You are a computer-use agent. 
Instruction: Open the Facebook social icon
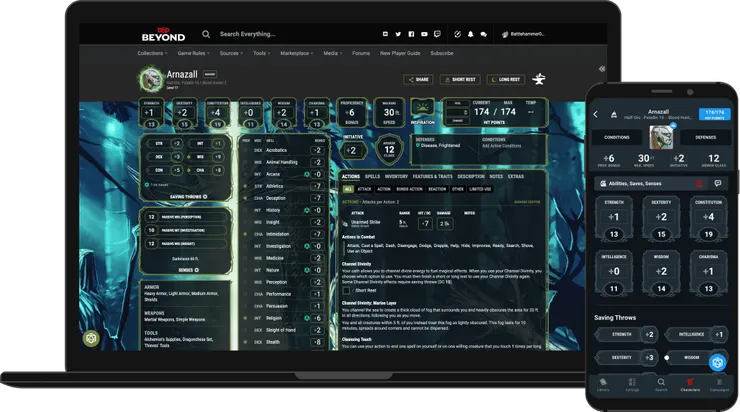(x=411, y=34)
